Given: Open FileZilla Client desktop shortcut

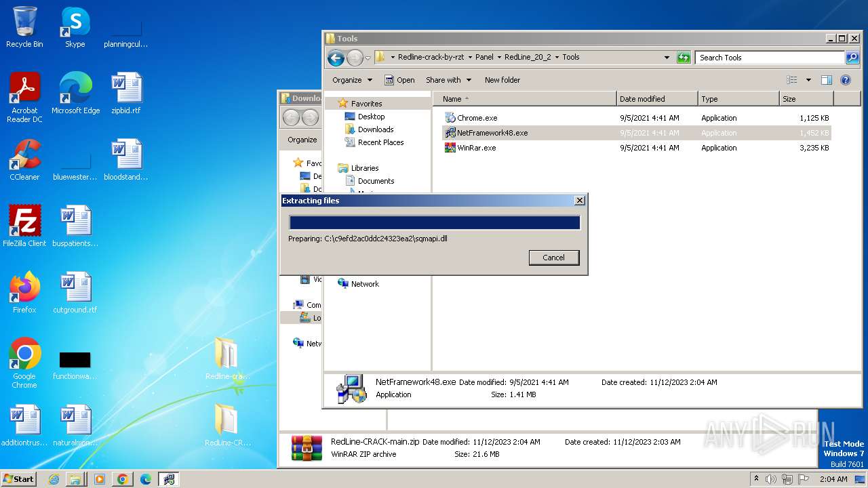Looking at the screenshot, I should pos(24,226).
